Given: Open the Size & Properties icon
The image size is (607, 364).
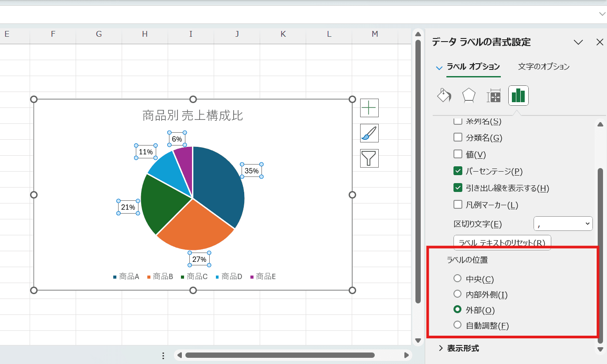Looking at the screenshot, I should pos(493,96).
